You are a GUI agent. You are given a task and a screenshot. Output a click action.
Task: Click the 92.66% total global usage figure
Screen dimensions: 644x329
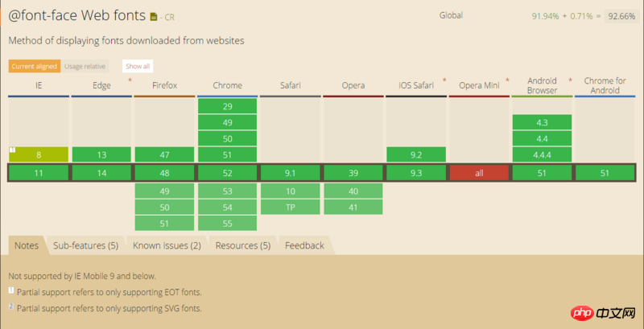tap(621, 16)
